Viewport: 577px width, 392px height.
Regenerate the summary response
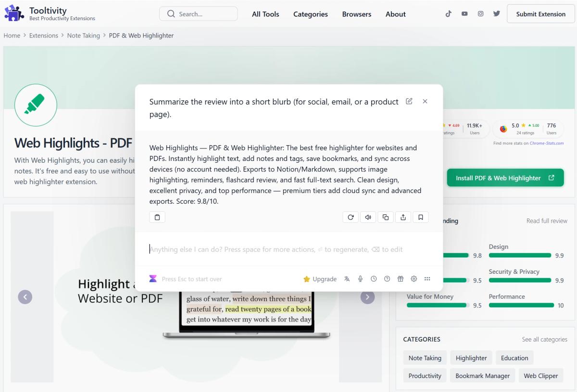click(x=351, y=217)
